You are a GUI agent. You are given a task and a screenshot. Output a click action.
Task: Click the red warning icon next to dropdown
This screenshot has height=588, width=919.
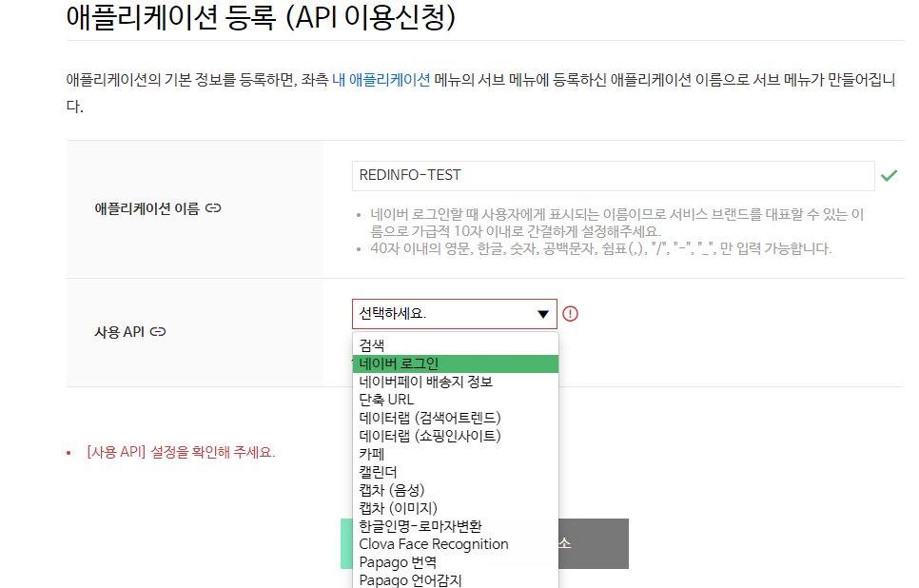pos(570,314)
